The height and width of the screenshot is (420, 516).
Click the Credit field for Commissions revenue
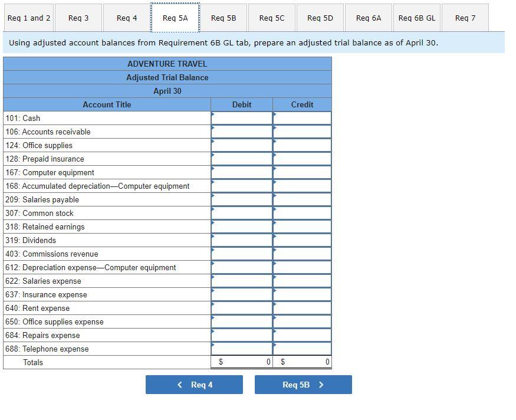(x=302, y=254)
